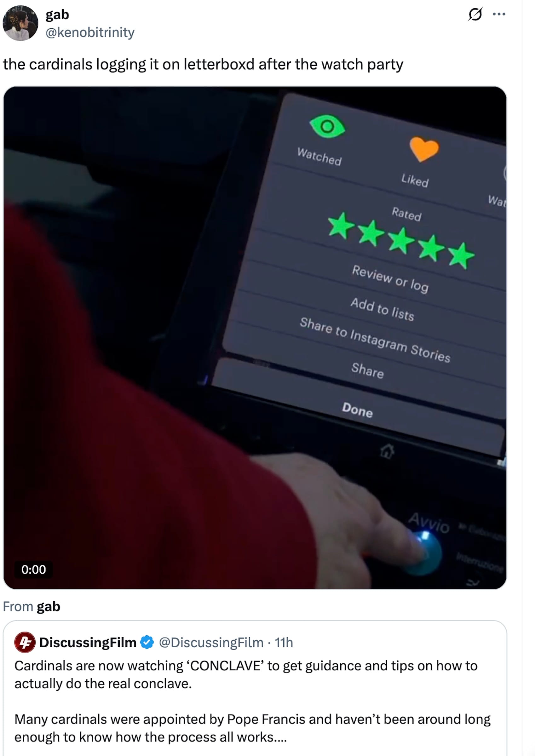Click the home icon below the screen
This screenshot has width=535, height=756.
click(x=387, y=451)
